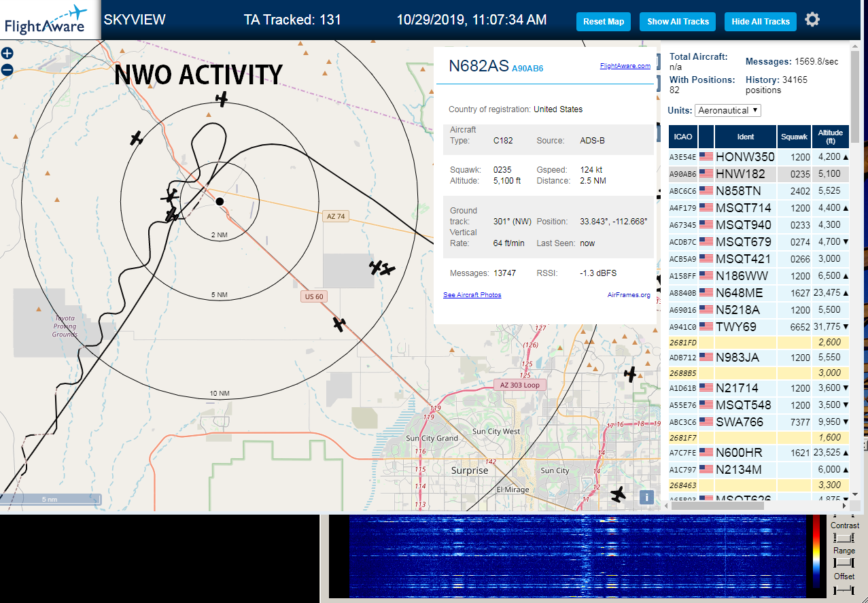The width and height of the screenshot is (868, 603).
Task: Open See Aircraft Photos link
Action: (x=472, y=295)
